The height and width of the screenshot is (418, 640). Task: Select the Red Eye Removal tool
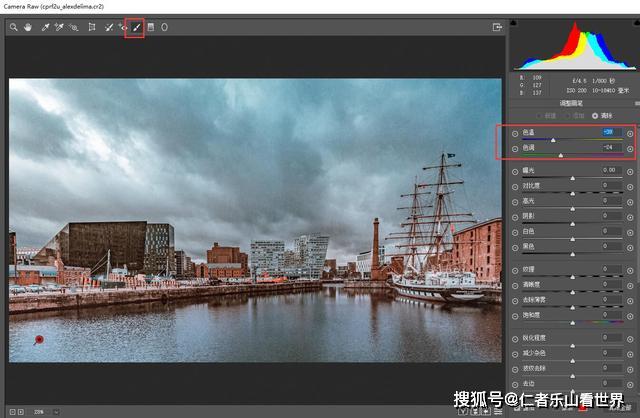tap(123, 27)
